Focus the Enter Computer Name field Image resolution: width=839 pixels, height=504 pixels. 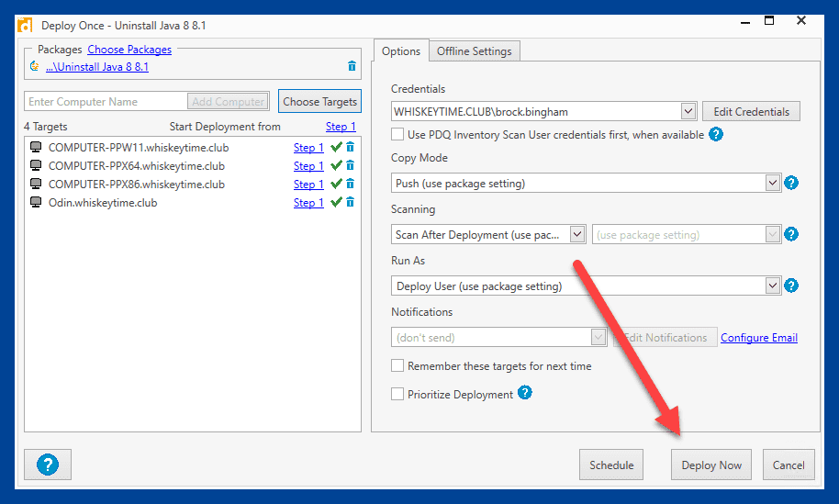click(106, 102)
